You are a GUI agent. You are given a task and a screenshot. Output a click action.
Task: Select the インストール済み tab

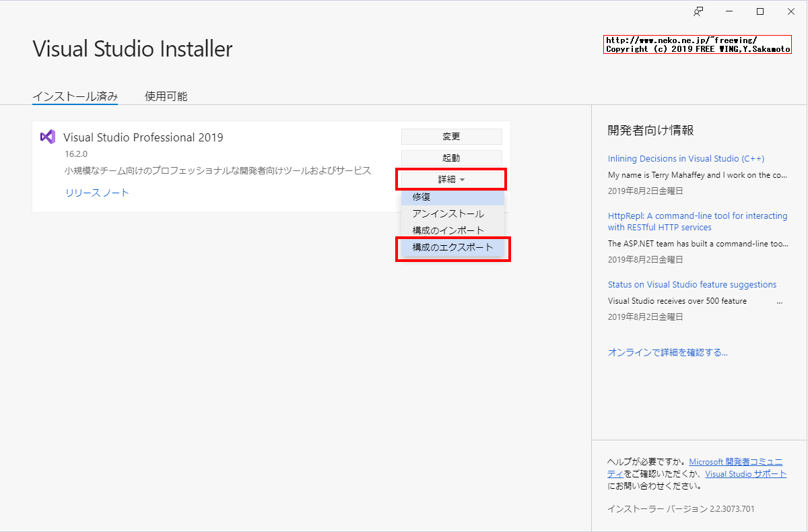tap(75, 96)
